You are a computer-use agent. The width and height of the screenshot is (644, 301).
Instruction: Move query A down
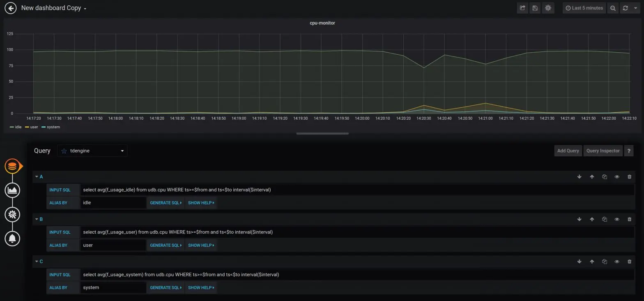(579, 177)
